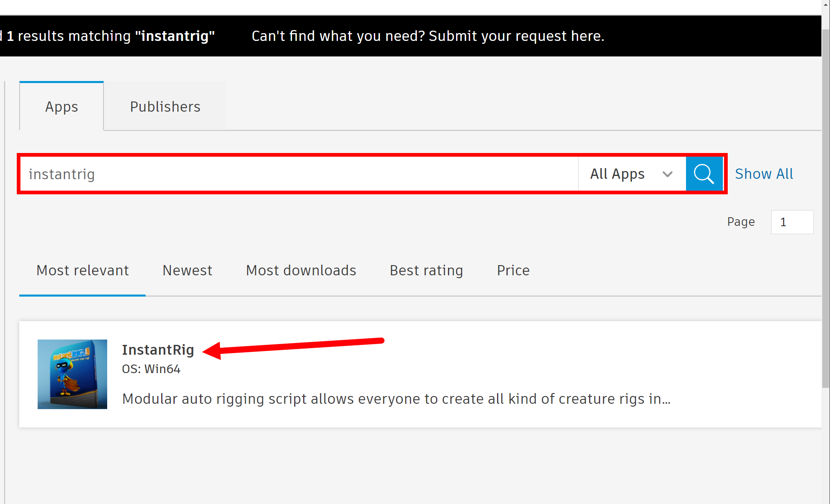
Task: Open the All Apps category dropdown
Action: [x=617, y=174]
